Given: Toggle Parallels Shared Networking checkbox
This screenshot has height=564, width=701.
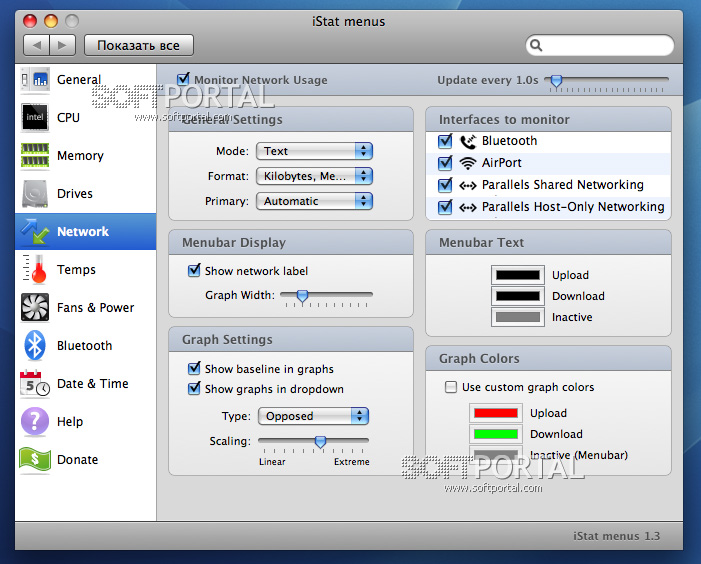Looking at the screenshot, I should coord(445,185).
